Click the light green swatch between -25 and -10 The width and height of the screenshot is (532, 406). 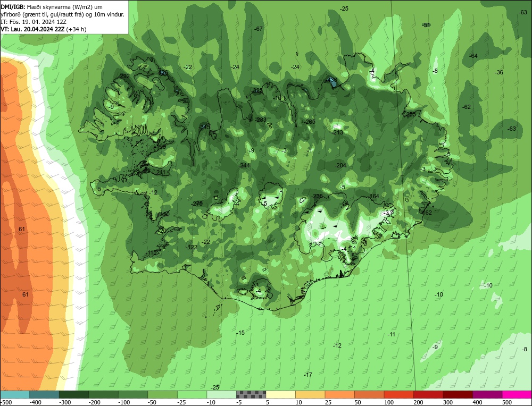[x=192, y=394]
